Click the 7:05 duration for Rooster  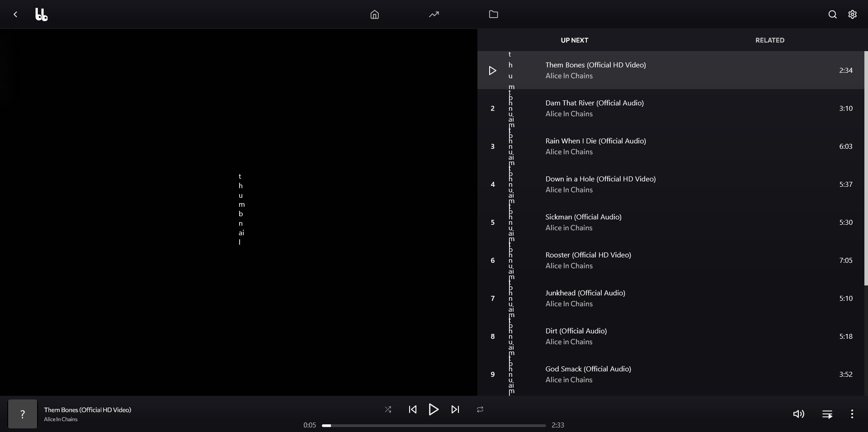coord(846,261)
